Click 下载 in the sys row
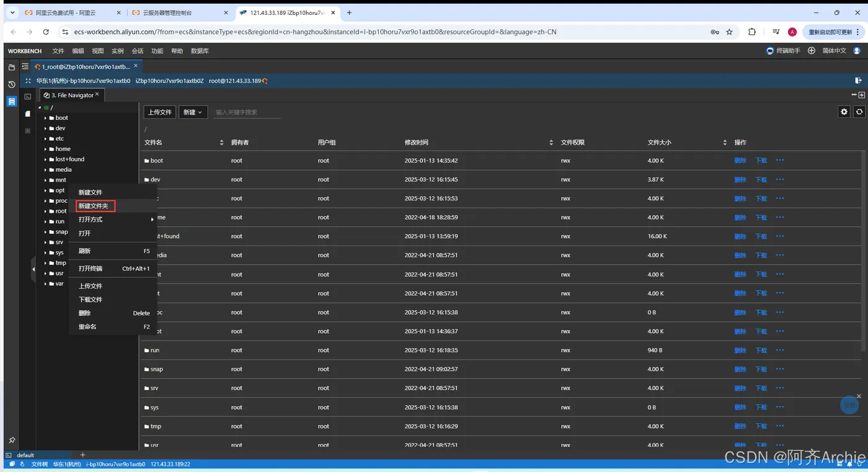The width and height of the screenshot is (868, 472). click(x=761, y=407)
